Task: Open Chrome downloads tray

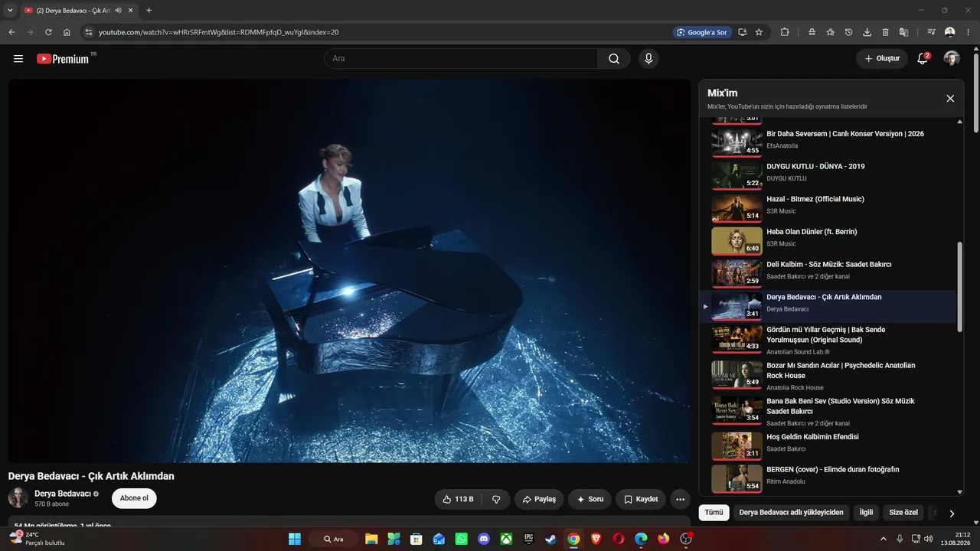Action: (867, 32)
